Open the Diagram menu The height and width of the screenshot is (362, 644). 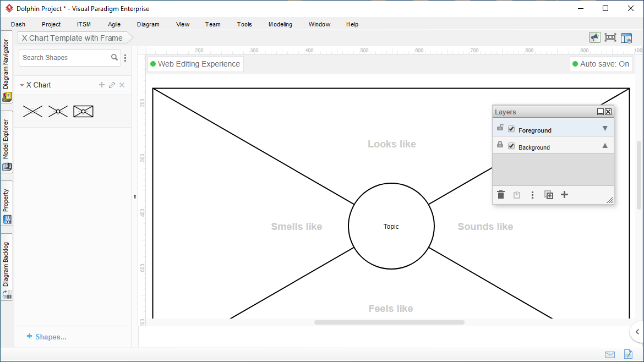(148, 24)
